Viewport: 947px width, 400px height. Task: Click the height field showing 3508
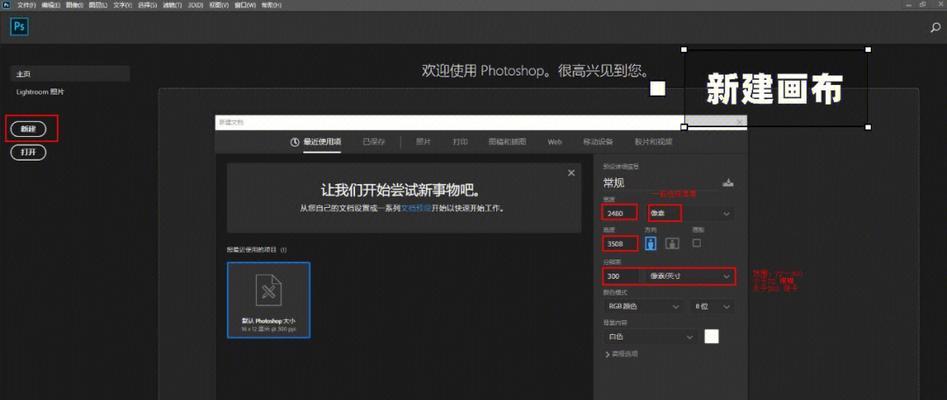coord(620,244)
